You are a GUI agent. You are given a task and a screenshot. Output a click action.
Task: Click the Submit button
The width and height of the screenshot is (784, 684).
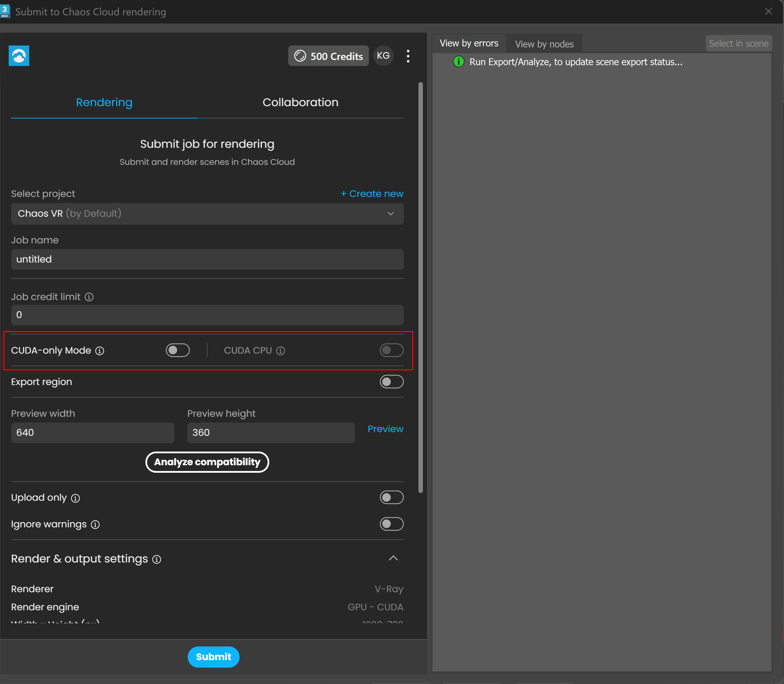point(213,657)
